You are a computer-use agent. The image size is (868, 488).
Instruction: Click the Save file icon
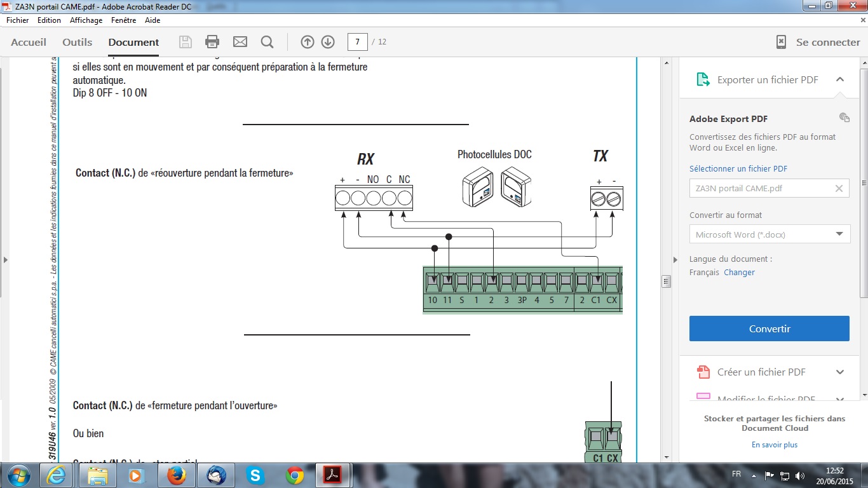tap(185, 42)
